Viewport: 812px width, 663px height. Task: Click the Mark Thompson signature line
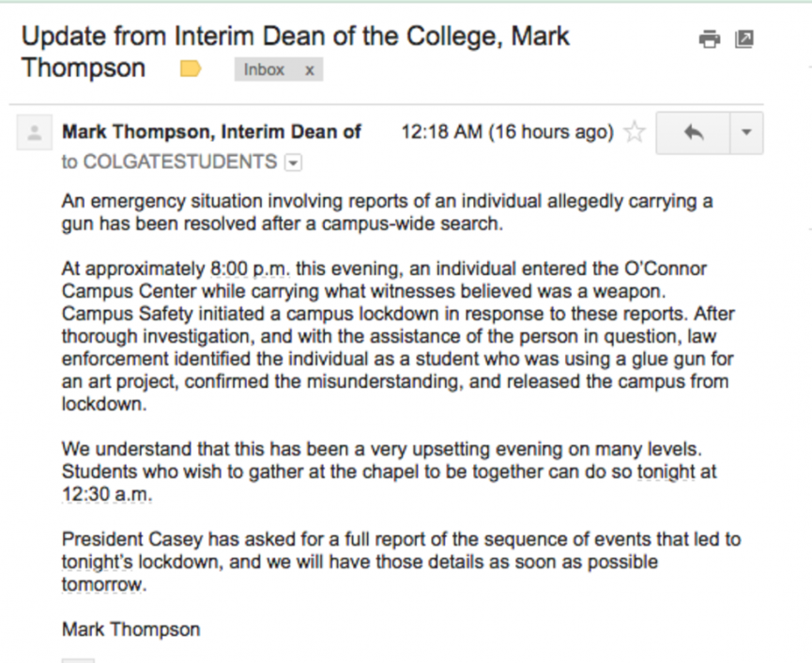coord(131,630)
